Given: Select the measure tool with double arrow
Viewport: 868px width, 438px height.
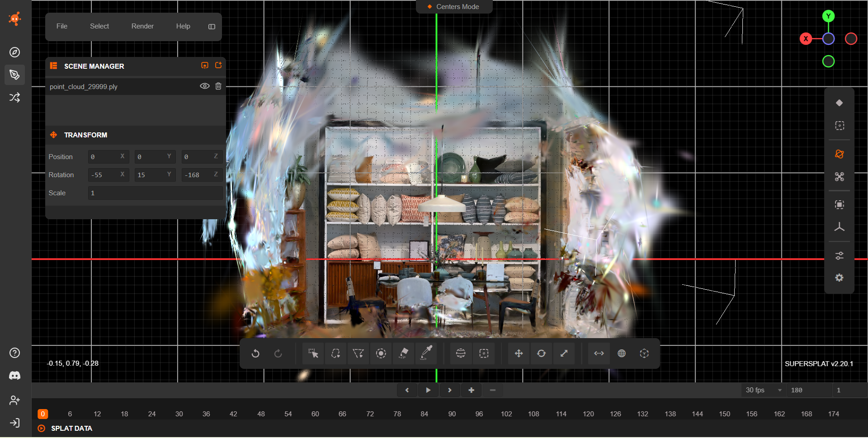Looking at the screenshot, I should 599,353.
